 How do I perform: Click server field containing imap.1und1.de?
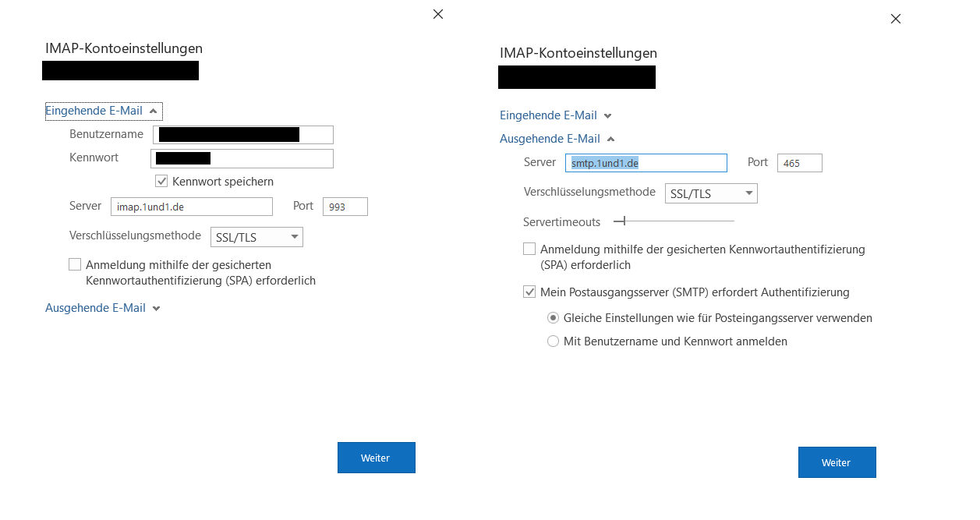coord(192,207)
